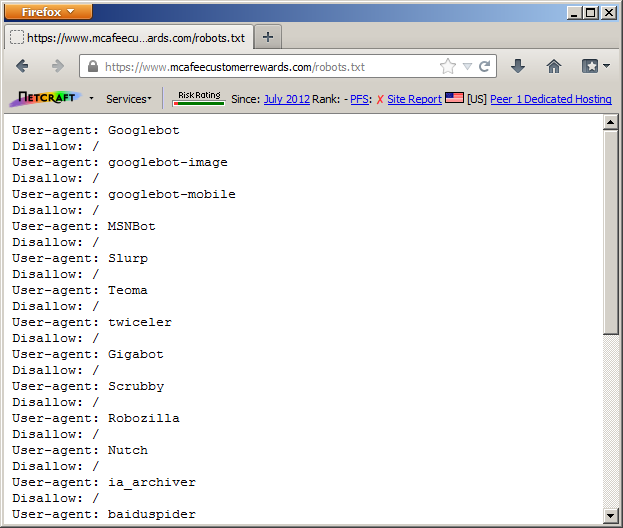Go to the Home page icon

554,66
